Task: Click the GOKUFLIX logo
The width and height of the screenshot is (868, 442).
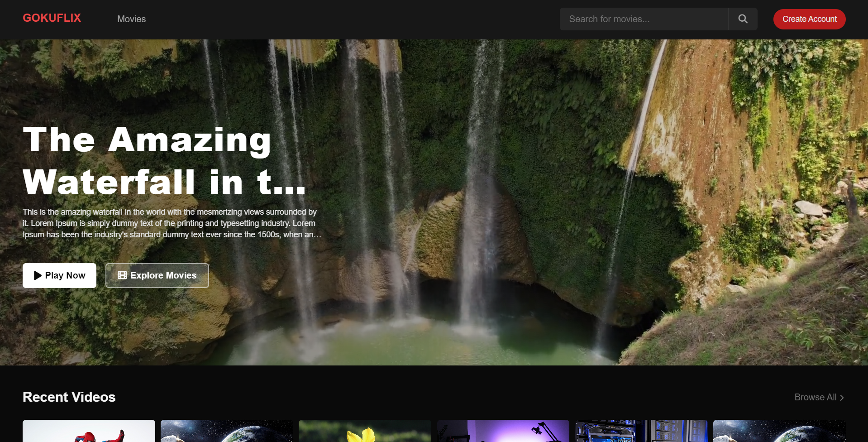Action: [x=52, y=18]
